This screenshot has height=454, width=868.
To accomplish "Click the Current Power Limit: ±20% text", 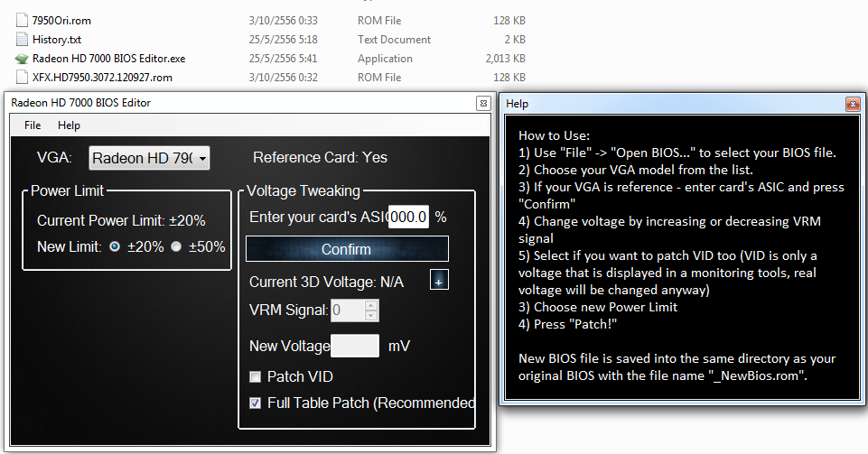I will [x=121, y=220].
